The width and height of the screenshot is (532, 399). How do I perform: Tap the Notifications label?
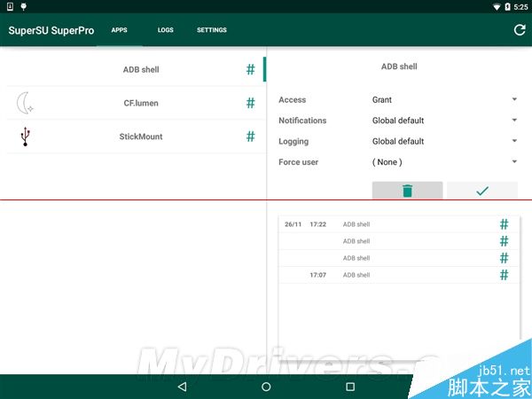(302, 121)
